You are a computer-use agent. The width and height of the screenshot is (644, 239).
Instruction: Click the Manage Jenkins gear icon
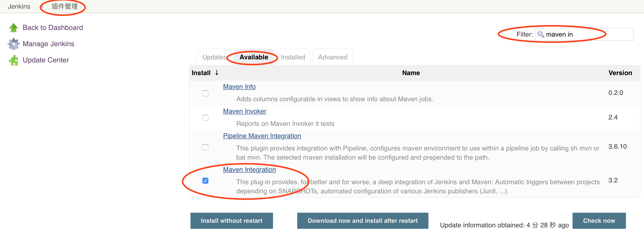tap(13, 44)
